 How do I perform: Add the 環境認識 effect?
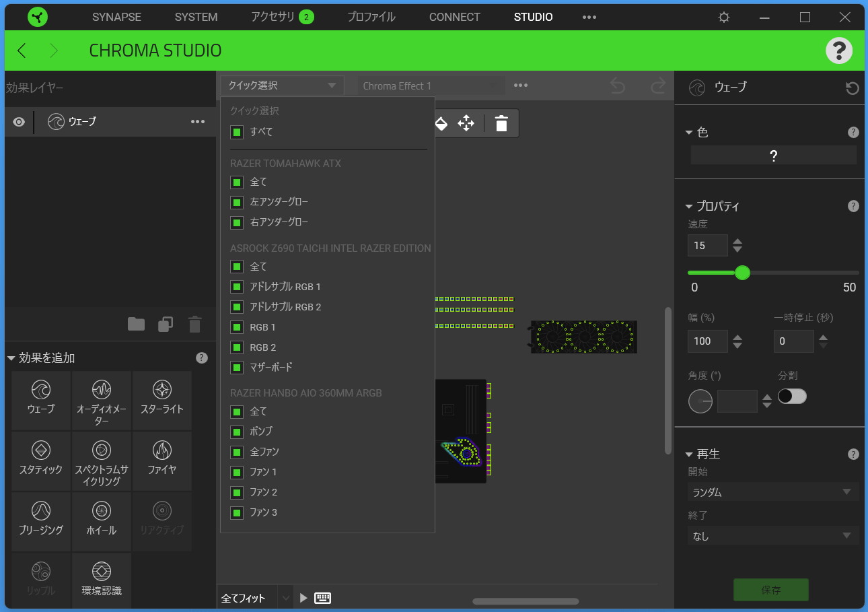[102, 580]
